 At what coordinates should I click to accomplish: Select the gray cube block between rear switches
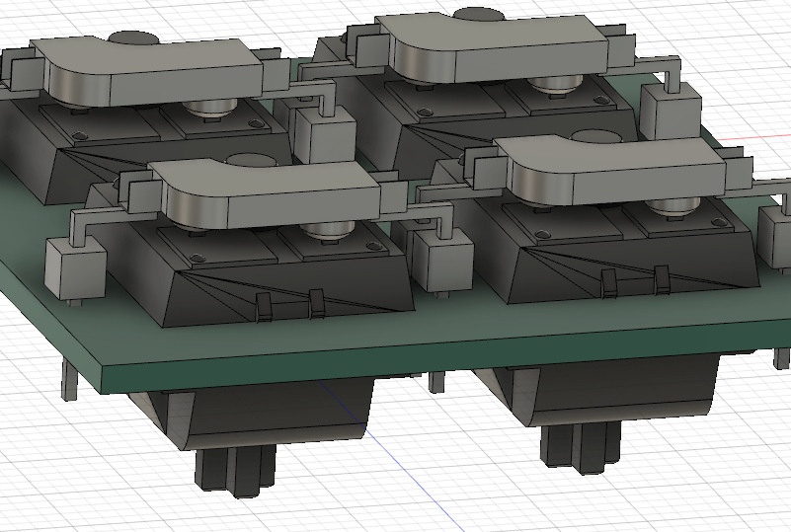point(325,135)
